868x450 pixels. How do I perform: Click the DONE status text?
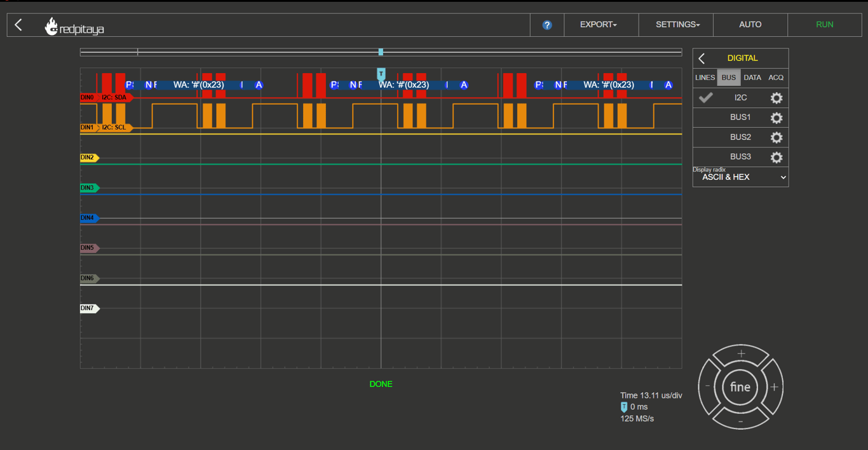pos(381,384)
